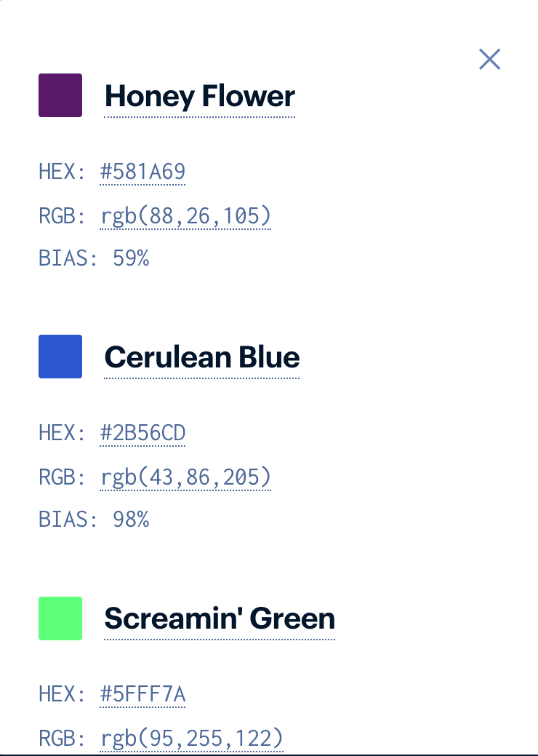
Task: Open the Cerulean Blue color name link
Action: (x=201, y=357)
